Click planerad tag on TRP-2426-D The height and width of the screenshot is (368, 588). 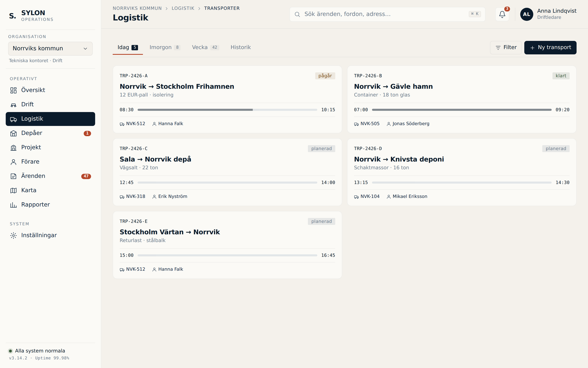(x=556, y=148)
